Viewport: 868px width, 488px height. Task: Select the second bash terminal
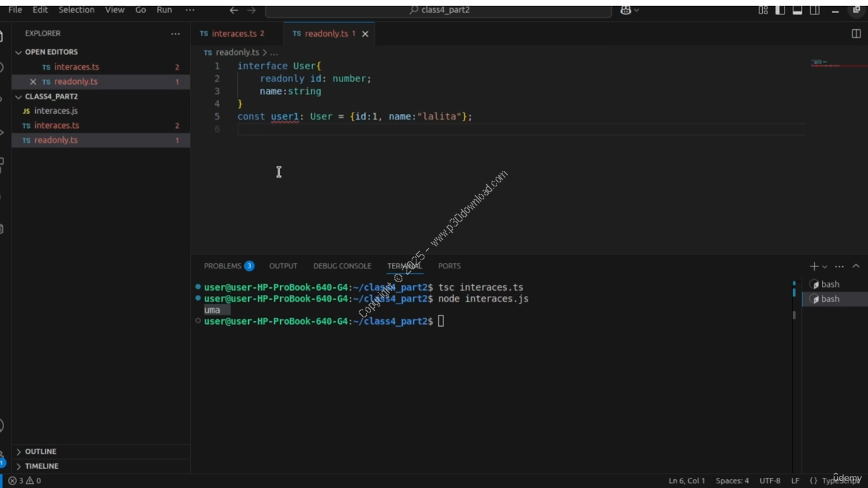point(835,299)
